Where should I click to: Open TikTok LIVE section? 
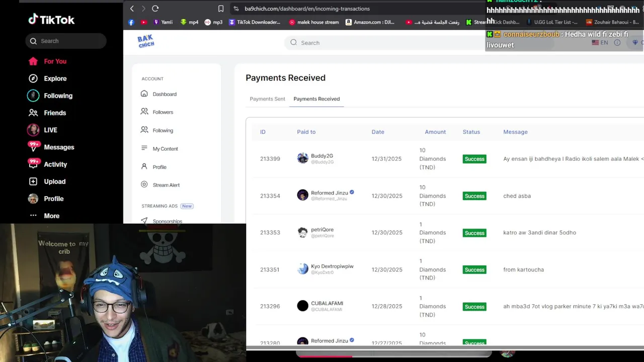42,130
